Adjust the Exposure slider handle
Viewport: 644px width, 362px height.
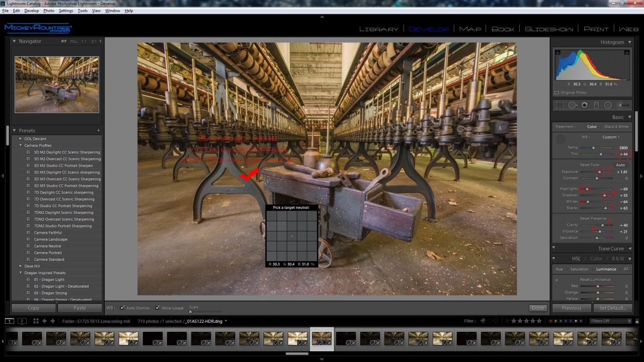pyautogui.click(x=599, y=172)
